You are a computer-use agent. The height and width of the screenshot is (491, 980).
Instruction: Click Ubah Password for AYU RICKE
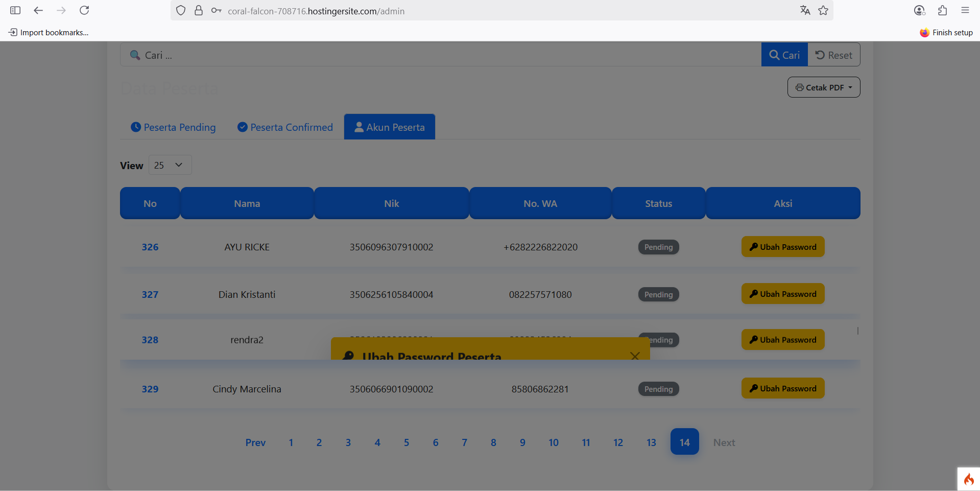782,247
